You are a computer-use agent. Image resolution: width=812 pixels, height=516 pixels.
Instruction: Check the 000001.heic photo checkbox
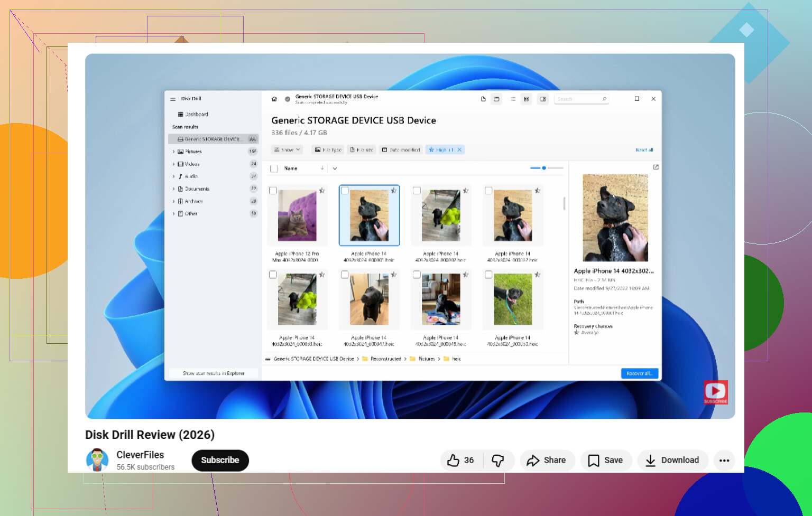345,191
